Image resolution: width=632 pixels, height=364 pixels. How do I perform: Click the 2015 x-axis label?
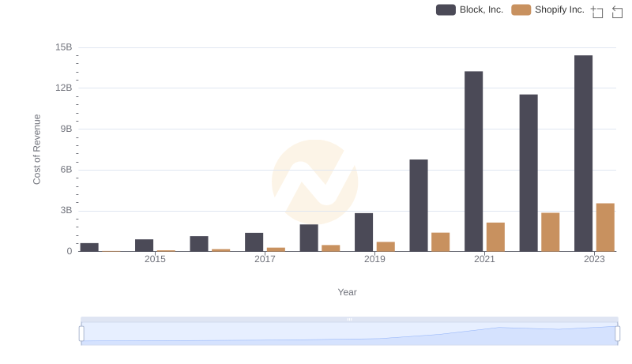click(155, 259)
